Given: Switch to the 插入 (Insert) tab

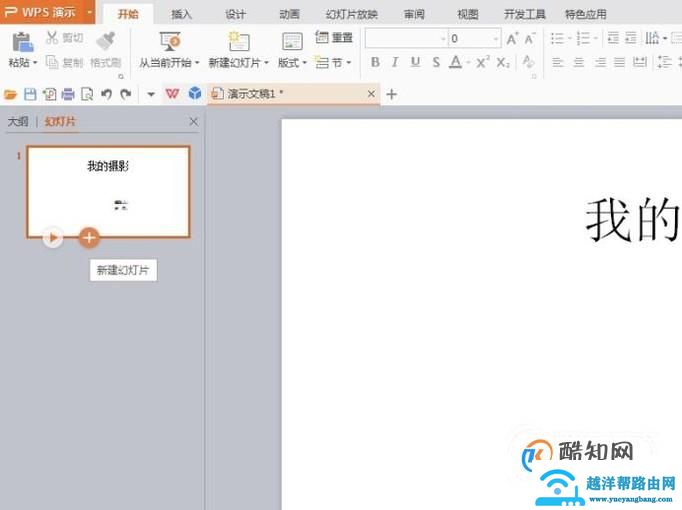Looking at the screenshot, I should coord(181,14).
